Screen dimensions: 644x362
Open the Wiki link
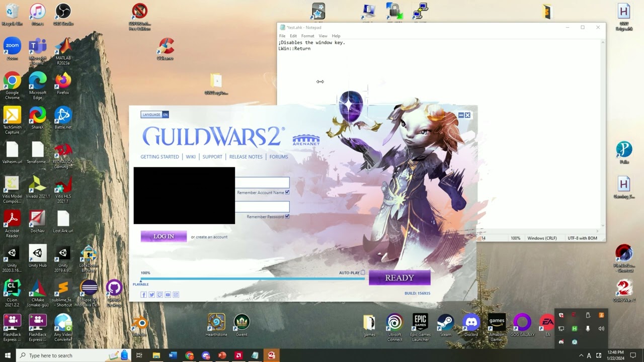point(191,157)
